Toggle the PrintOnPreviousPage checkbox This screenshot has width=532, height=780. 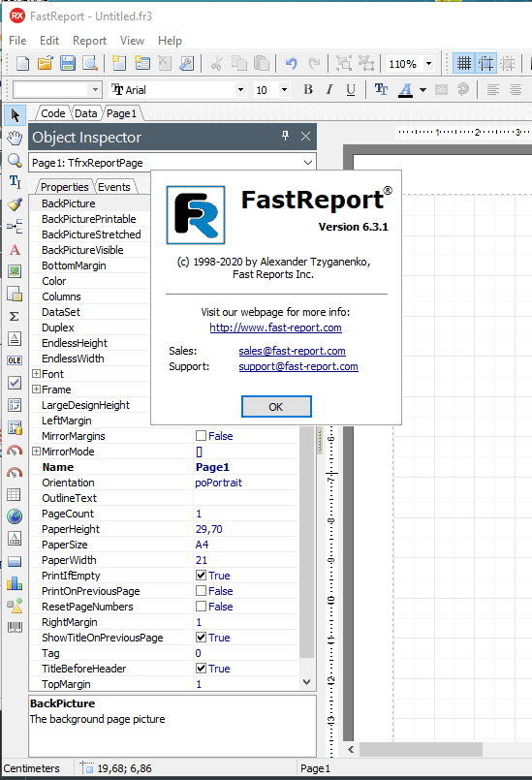(x=201, y=590)
